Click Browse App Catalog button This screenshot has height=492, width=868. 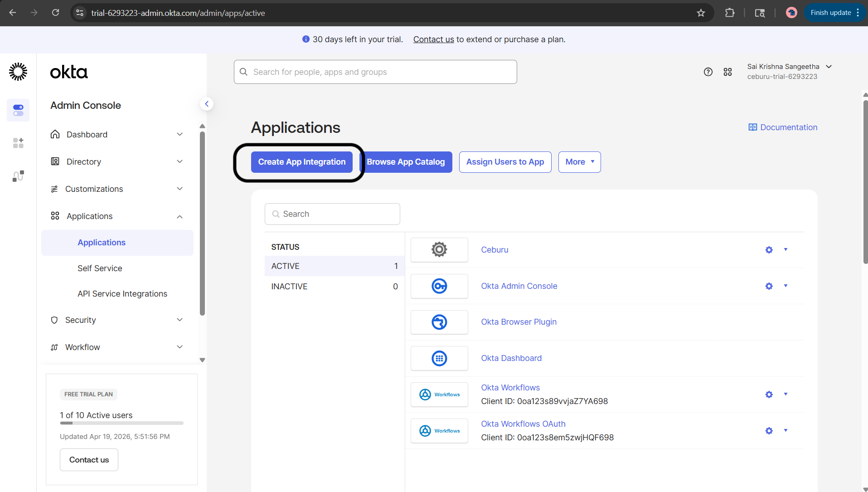[x=406, y=162]
